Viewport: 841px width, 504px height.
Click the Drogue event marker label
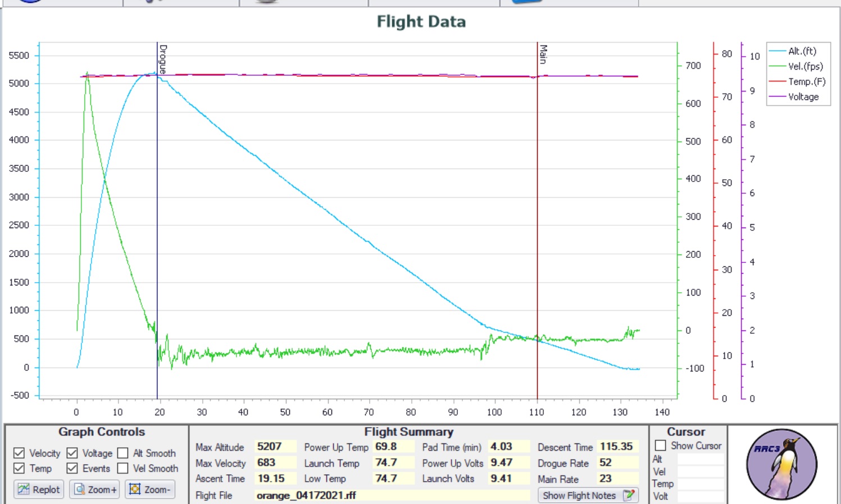pos(163,59)
